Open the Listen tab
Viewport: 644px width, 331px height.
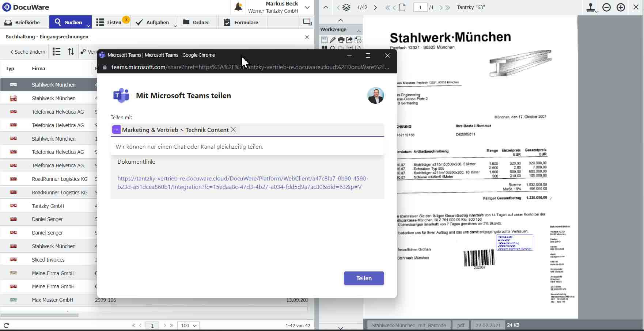coord(109,22)
